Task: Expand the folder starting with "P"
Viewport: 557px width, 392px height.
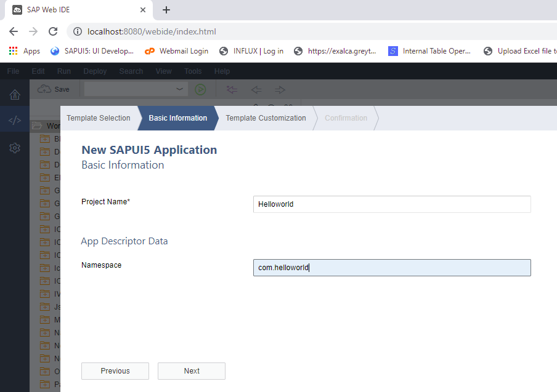Action: click(45, 384)
